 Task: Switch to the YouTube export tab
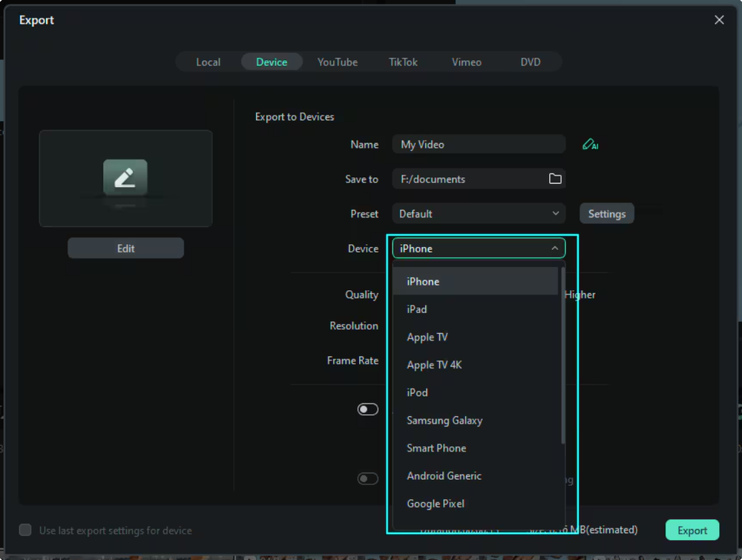click(337, 62)
